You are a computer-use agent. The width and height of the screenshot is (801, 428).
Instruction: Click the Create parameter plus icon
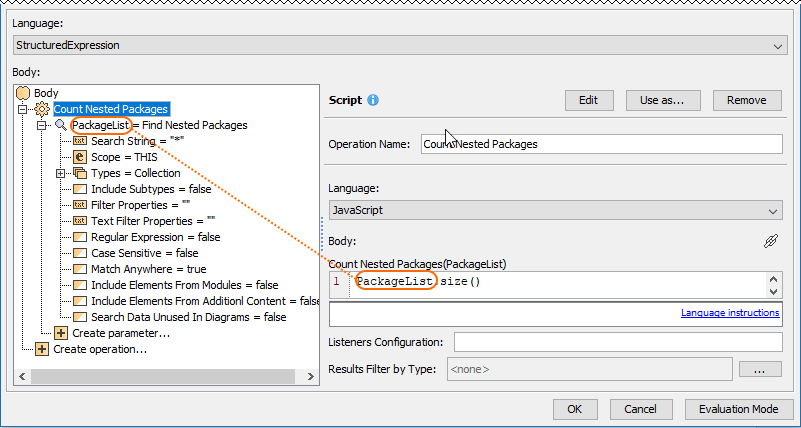pyautogui.click(x=61, y=333)
